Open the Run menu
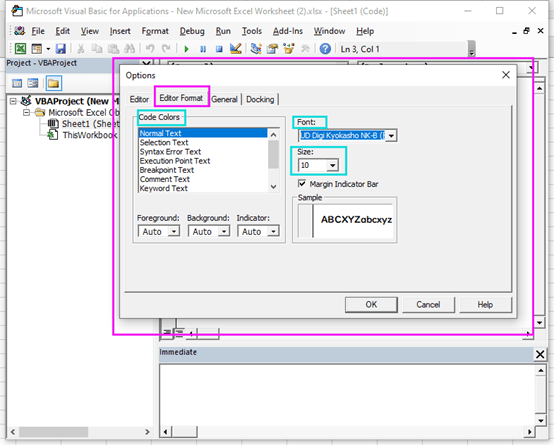 [223, 31]
